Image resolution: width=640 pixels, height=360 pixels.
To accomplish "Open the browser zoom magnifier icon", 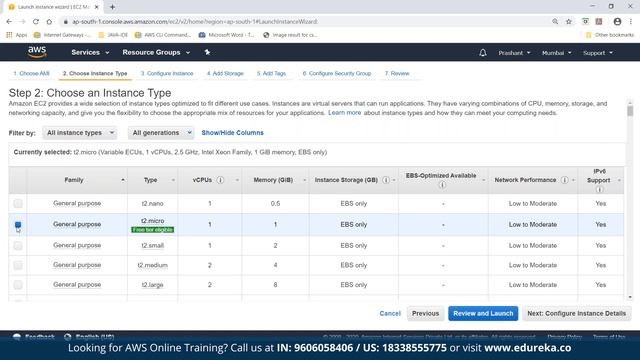I will [555, 22].
